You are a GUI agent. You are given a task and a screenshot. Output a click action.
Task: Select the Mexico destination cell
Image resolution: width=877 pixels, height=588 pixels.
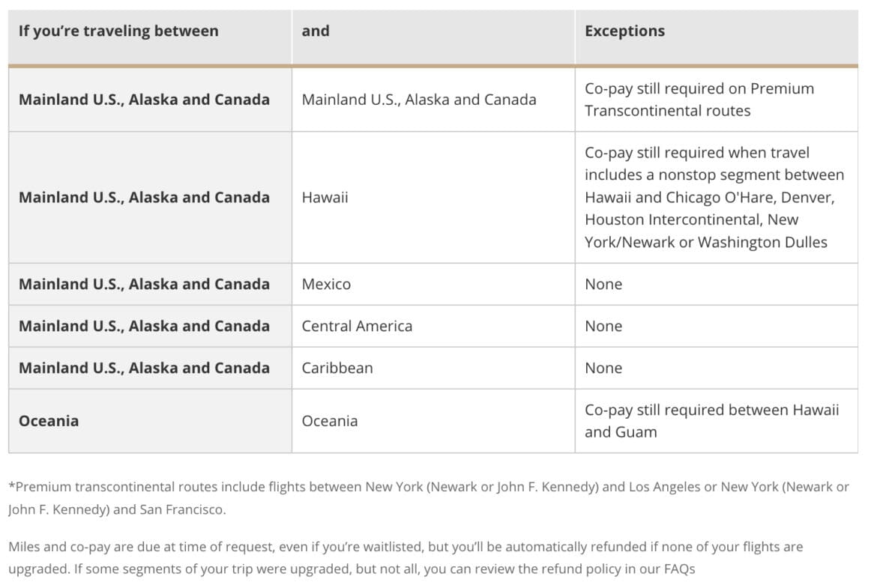(326, 285)
